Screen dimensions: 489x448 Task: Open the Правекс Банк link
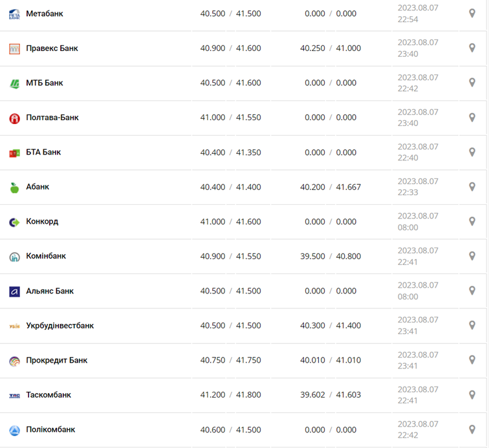click(x=52, y=48)
